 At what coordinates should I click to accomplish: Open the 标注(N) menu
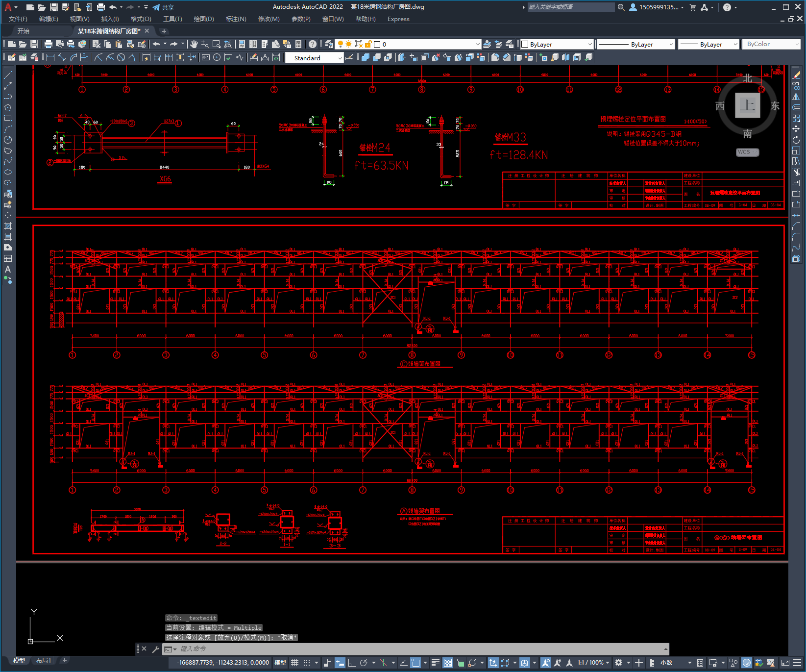tap(236, 19)
